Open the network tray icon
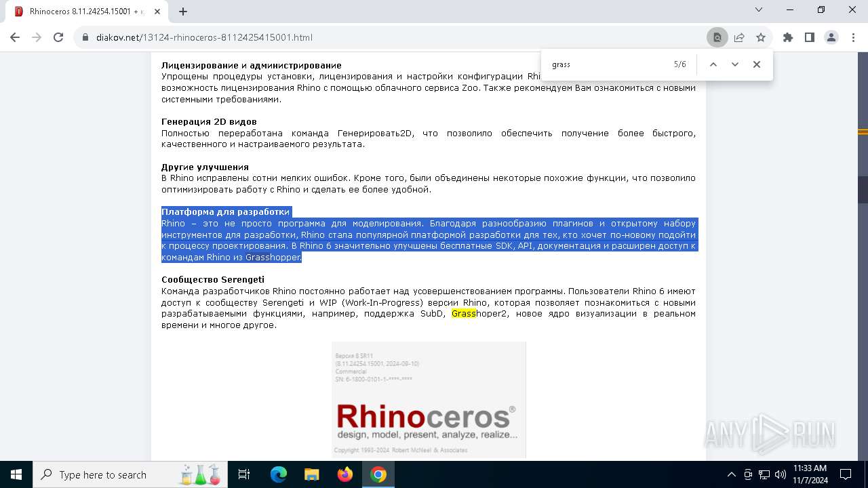The width and height of the screenshot is (868, 488). 764,474
